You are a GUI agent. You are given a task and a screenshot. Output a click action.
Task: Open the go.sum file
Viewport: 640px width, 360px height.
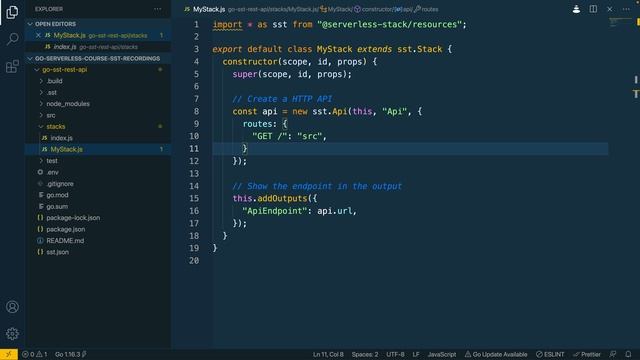click(x=57, y=207)
